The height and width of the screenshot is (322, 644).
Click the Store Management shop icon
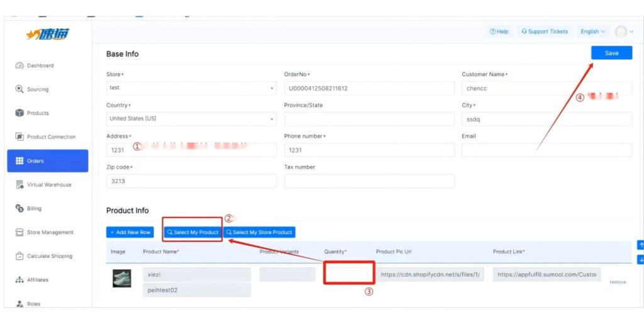click(x=19, y=232)
